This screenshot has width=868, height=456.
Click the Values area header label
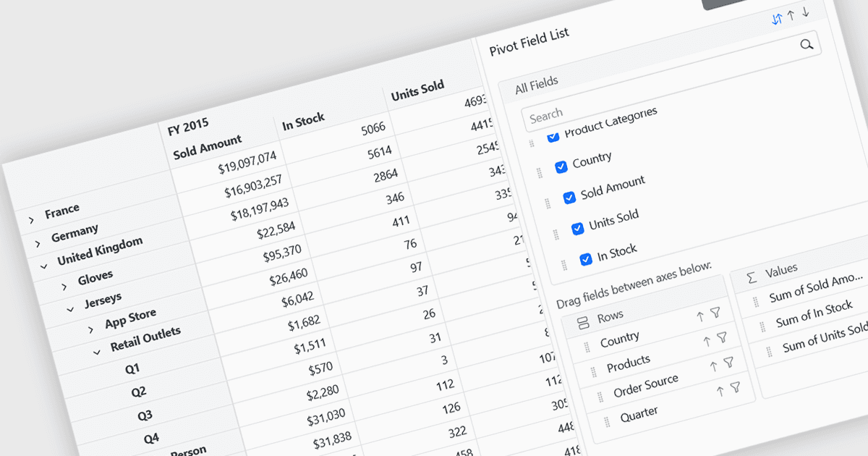click(x=781, y=269)
